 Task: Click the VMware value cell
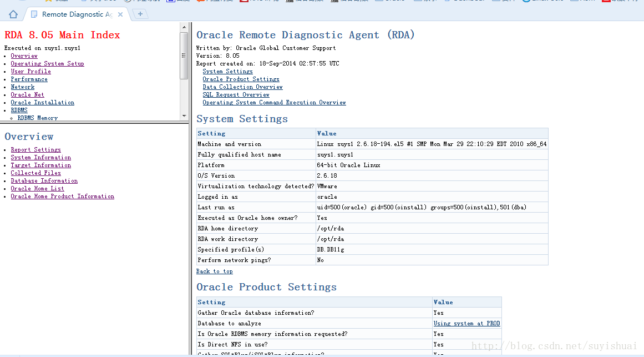click(432, 187)
